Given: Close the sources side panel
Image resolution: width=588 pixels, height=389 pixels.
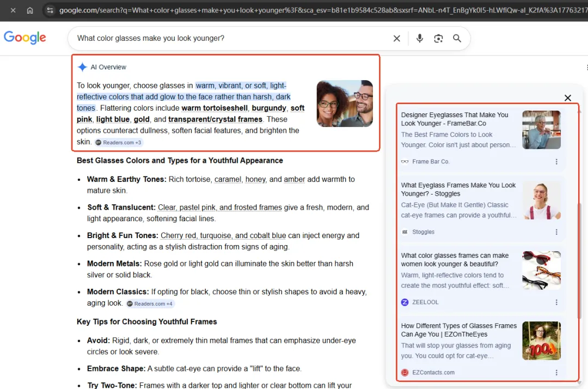Looking at the screenshot, I should pos(568,98).
